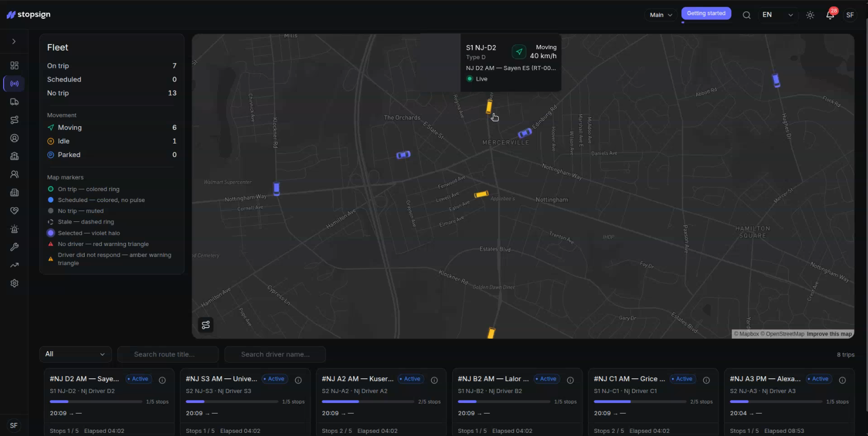Select the blue vehicle on Kuser Rd near Walmart
The width and height of the screenshot is (868, 436).
pos(276,188)
